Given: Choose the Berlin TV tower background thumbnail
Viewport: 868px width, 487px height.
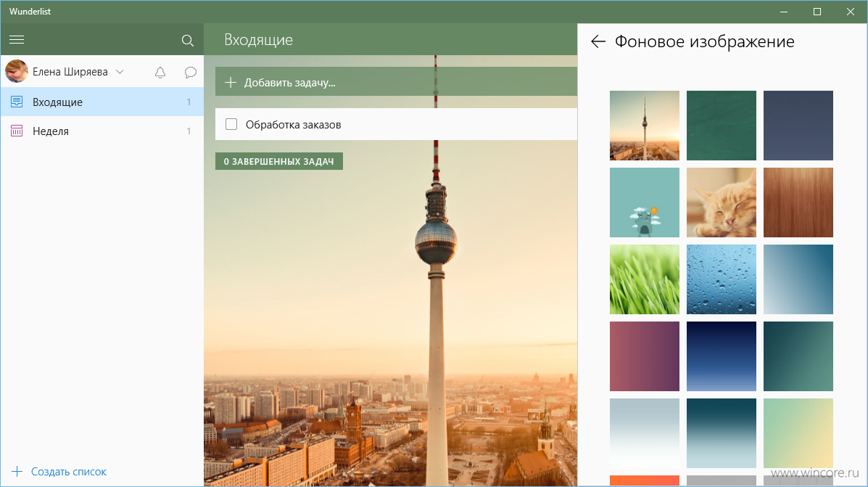Looking at the screenshot, I should 645,126.
